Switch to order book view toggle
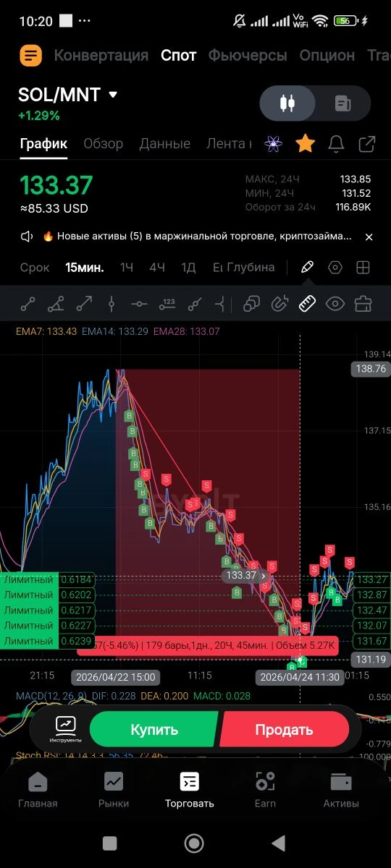Viewport: 391px width, 868px height. [x=342, y=103]
